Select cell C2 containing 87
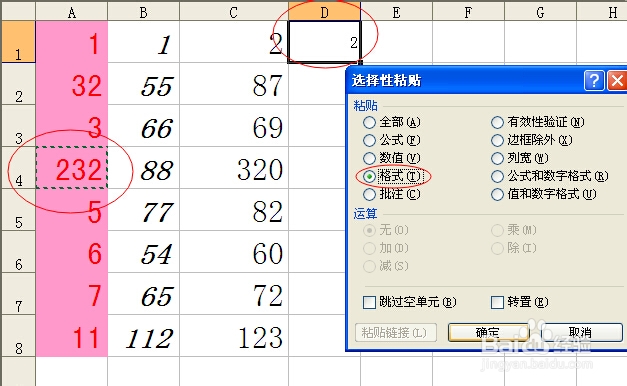 click(x=234, y=84)
